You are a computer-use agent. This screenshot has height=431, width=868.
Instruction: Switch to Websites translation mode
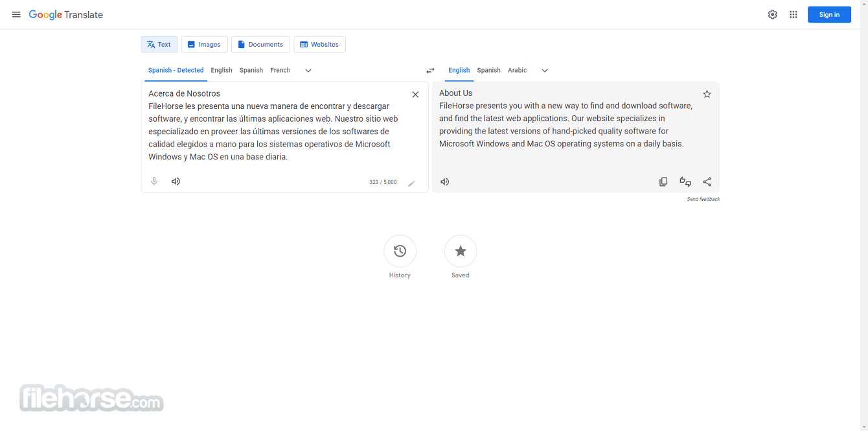tap(319, 45)
